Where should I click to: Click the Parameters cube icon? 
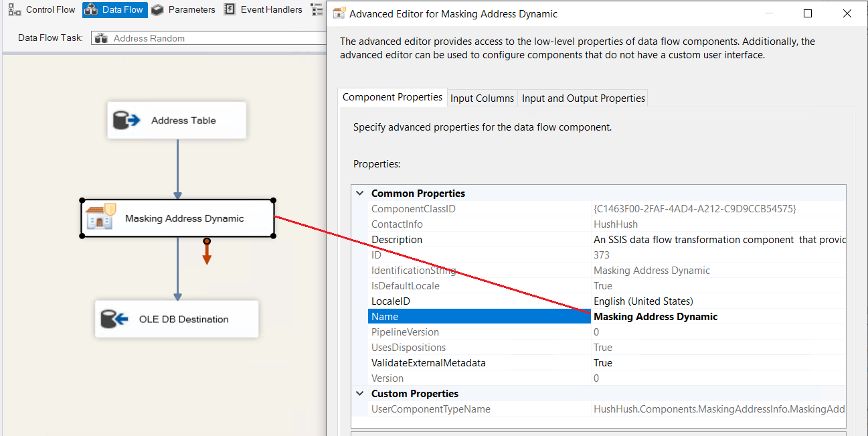point(157,10)
